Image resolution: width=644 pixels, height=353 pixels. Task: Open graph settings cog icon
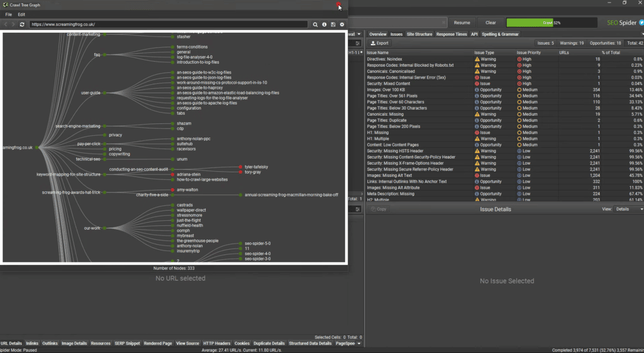(341, 25)
